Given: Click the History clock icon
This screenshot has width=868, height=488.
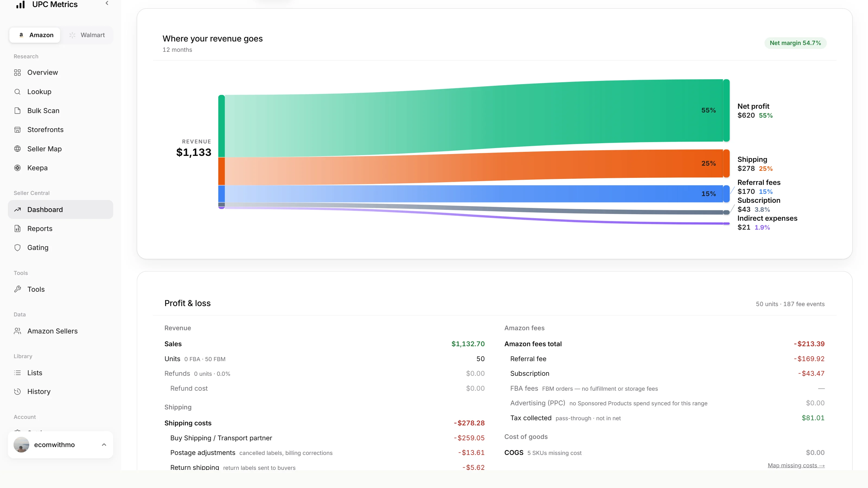Looking at the screenshot, I should pyautogui.click(x=18, y=391).
